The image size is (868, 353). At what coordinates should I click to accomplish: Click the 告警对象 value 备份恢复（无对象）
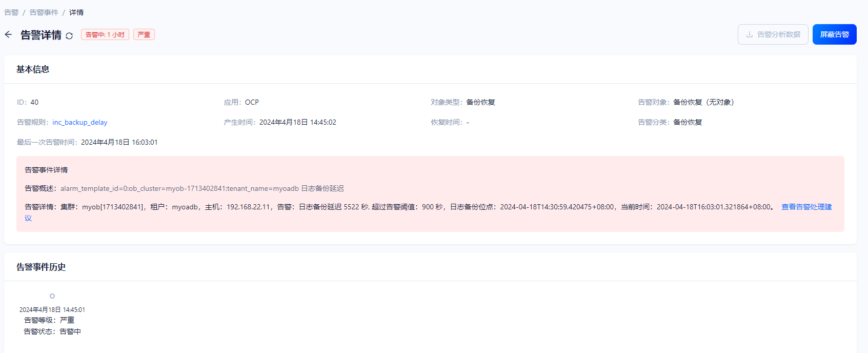coord(705,102)
